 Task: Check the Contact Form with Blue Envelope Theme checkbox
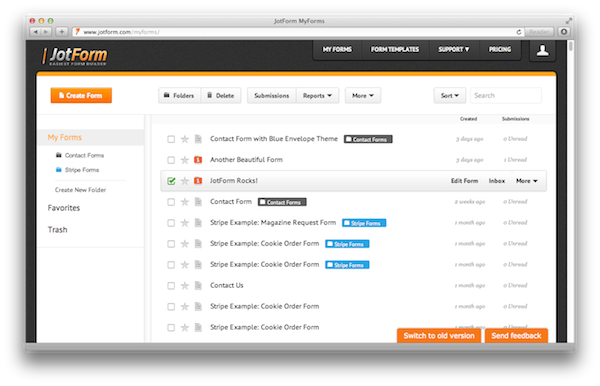171,139
